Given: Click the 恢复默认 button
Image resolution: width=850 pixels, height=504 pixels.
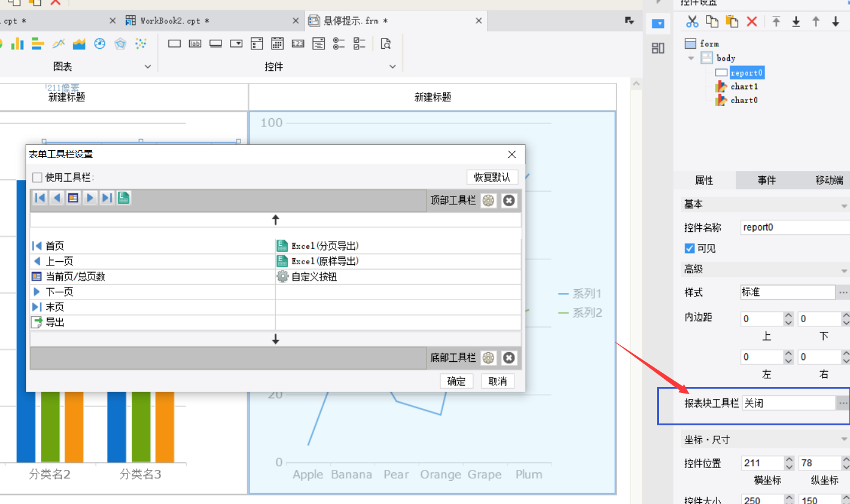Looking at the screenshot, I should click(492, 178).
